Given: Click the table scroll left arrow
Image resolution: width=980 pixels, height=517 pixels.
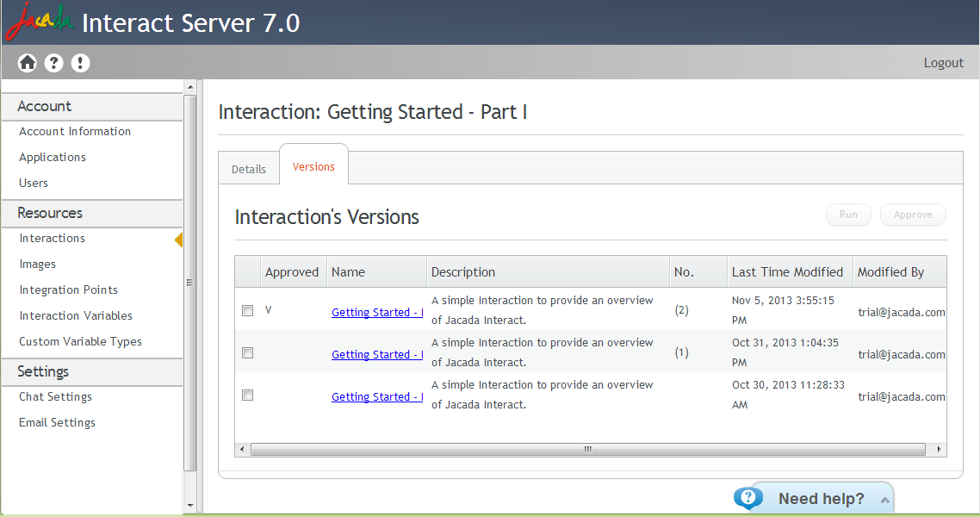Looking at the screenshot, I should pyautogui.click(x=243, y=450).
